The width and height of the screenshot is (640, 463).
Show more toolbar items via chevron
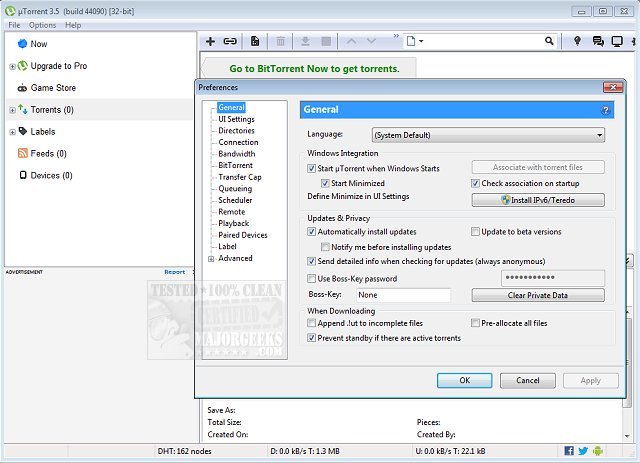[x=396, y=36]
